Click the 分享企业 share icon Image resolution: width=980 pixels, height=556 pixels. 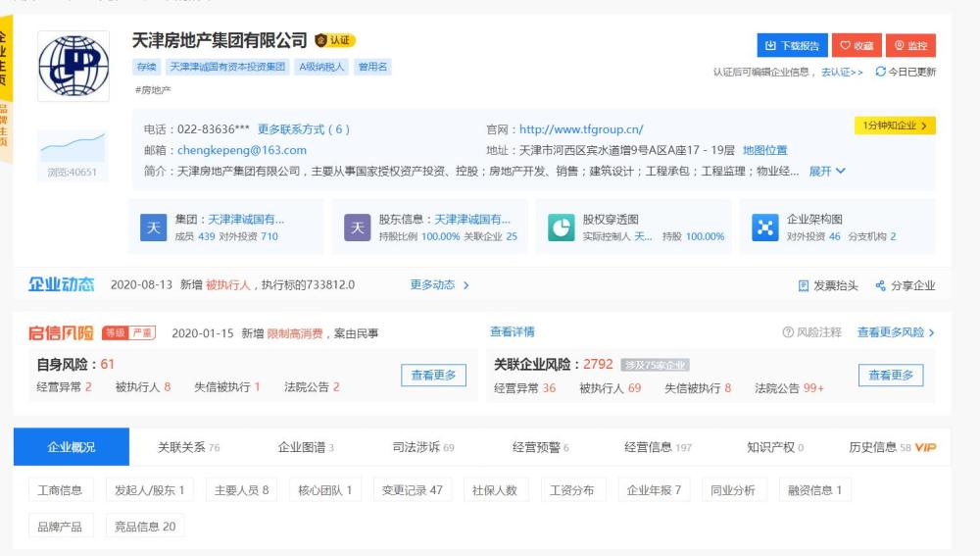(x=880, y=285)
